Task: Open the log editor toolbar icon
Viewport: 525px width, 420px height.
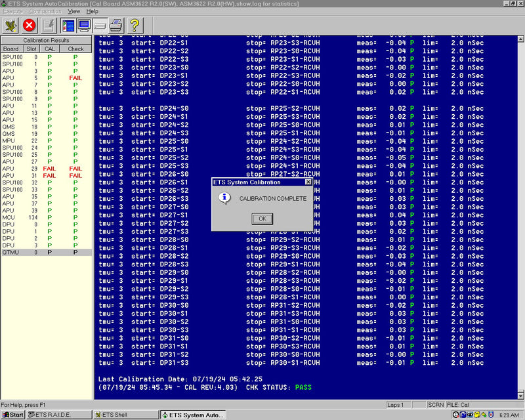Action: [48, 25]
